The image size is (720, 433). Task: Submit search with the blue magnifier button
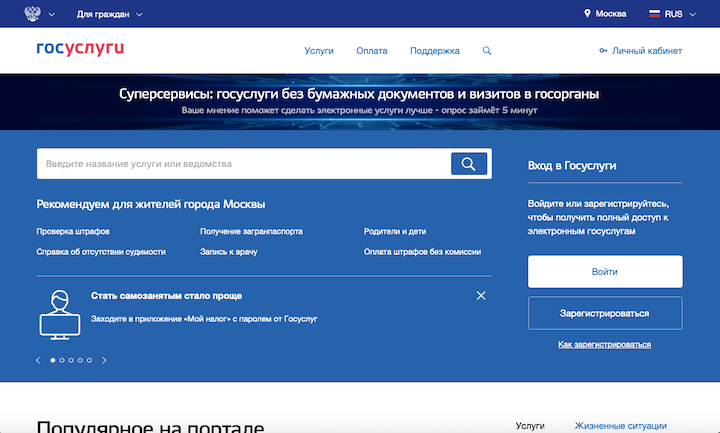coord(469,164)
